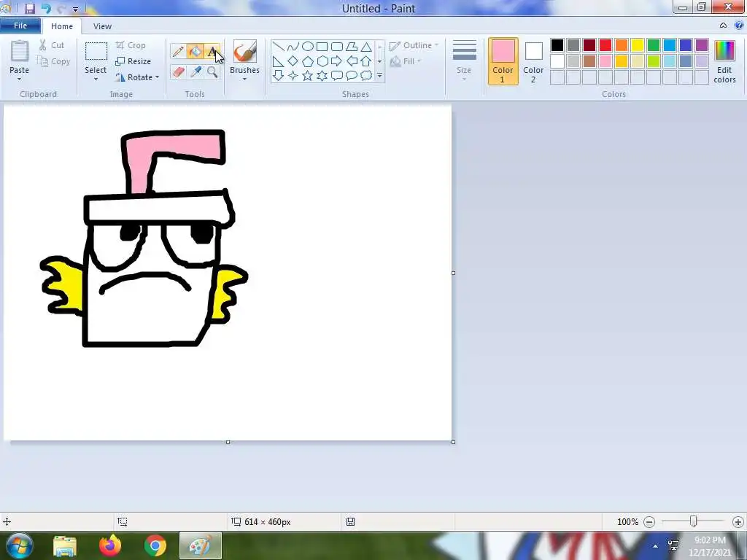Viewport: 747px width, 560px height.
Task: Click the Save icon in quick access toolbar
Action: [x=29, y=9]
